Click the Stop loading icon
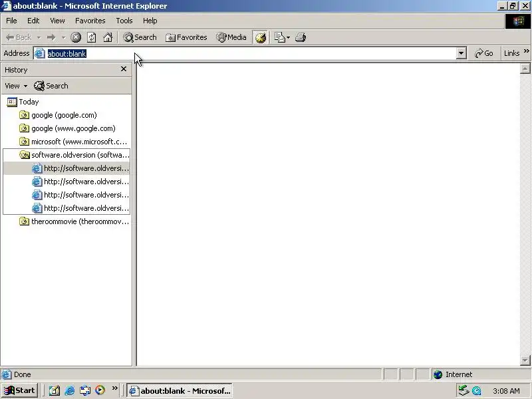532x399 pixels. (x=76, y=37)
